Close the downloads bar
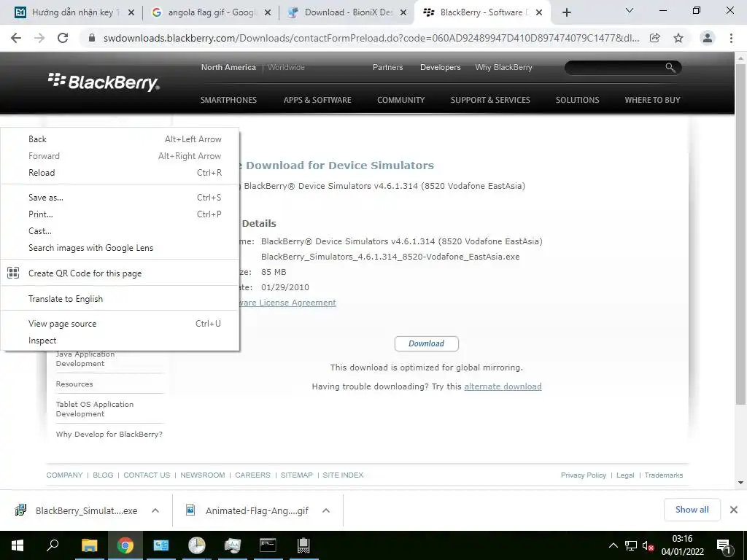Screen dimensions: 747x560 point(734,510)
